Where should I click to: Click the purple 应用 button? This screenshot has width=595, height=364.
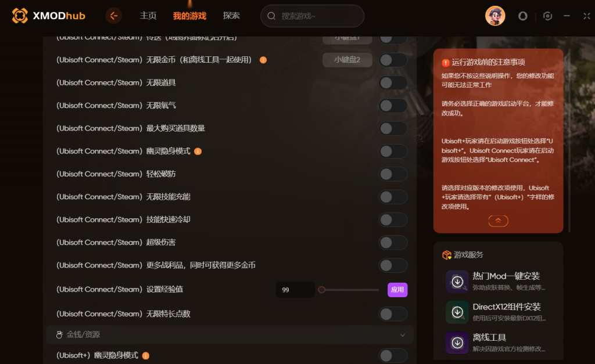(x=397, y=290)
